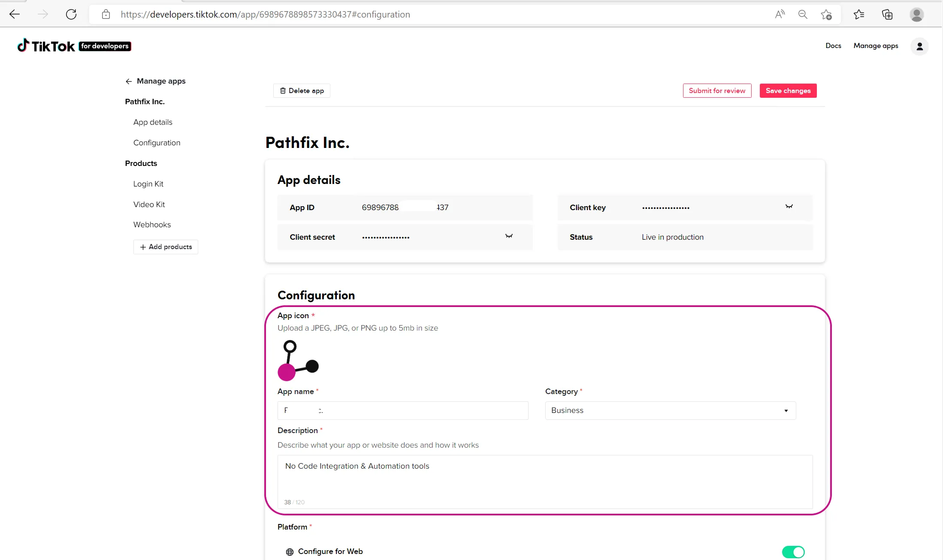Image resolution: width=943 pixels, height=560 pixels.
Task: Click the uploaded app icon image
Action: pyautogui.click(x=298, y=360)
